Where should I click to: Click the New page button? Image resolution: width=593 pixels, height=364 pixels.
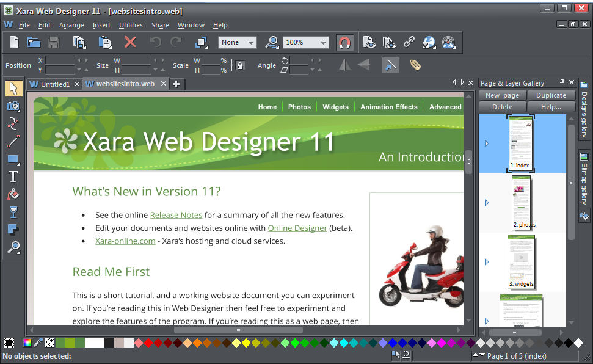(x=502, y=95)
